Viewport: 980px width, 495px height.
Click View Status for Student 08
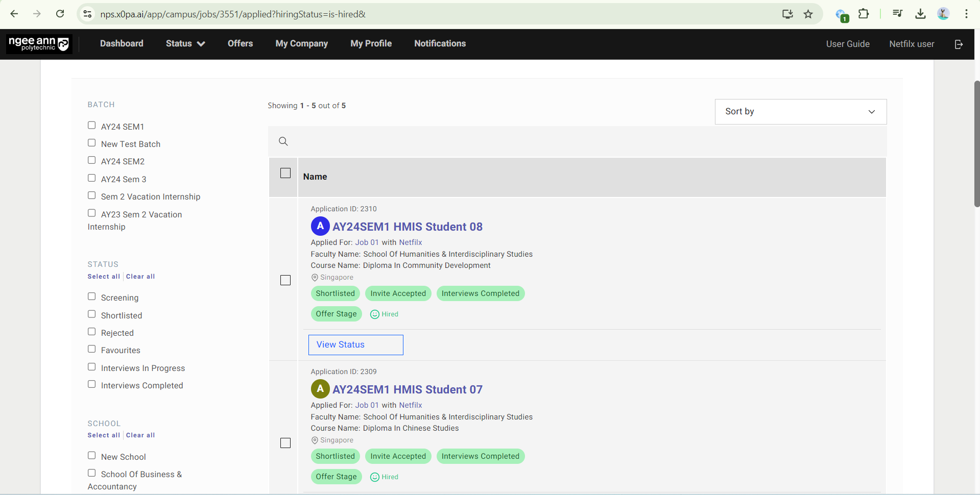click(355, 345)
